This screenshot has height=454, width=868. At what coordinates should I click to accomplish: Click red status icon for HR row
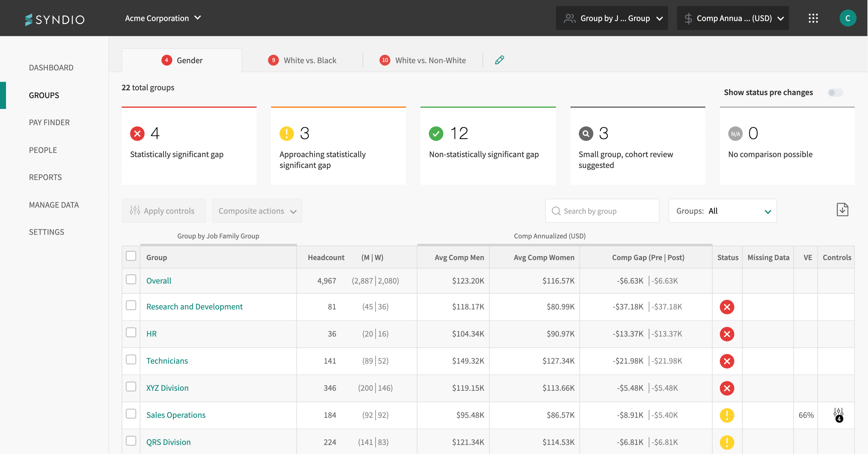(x=726, y=334)
